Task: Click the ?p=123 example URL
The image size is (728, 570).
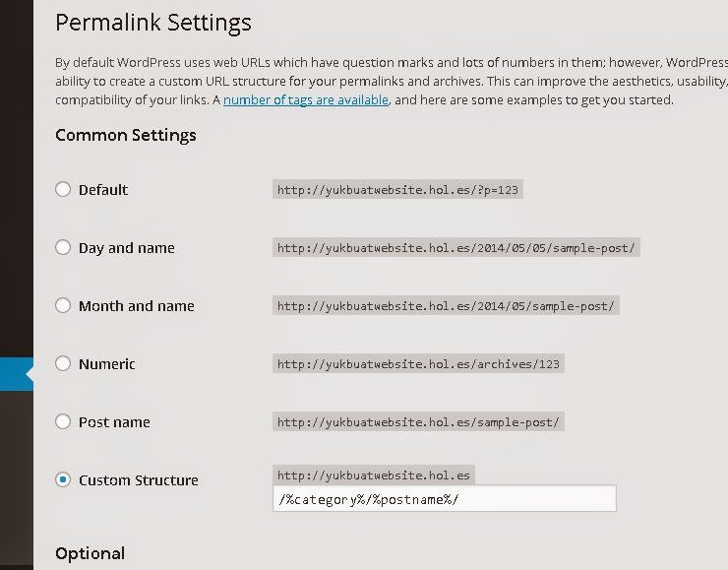Action: (x=397, y=190)
